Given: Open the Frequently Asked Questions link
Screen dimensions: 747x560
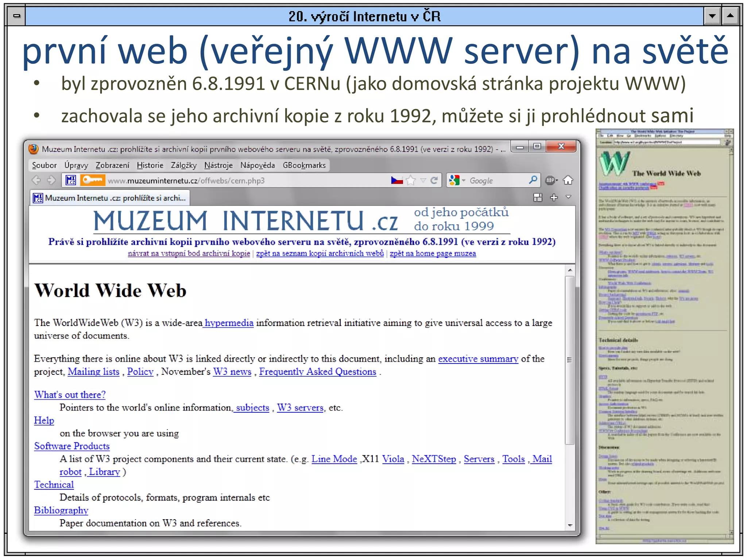Looking at the screenshot, I should point(317,372).
